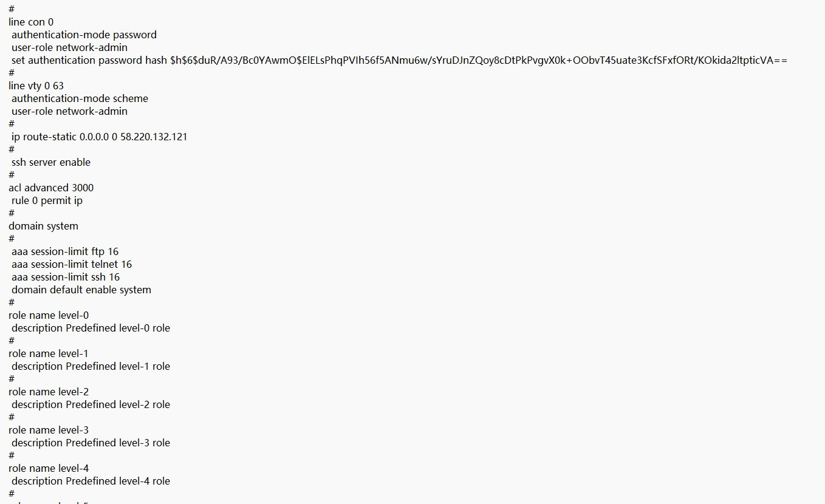Click the "line con 0" text line
The height and width of the screenshot is (504, 825).
(x=31, y=22)
